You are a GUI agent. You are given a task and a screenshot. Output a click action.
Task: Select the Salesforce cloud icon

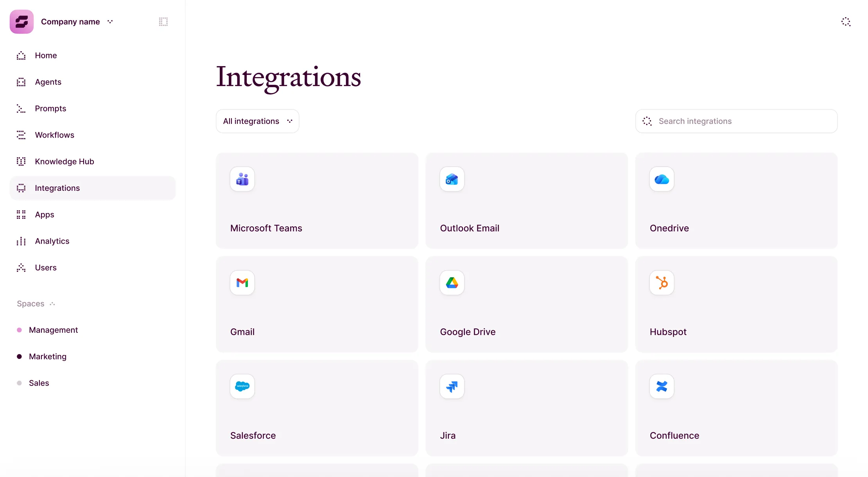tap(242, 386)
